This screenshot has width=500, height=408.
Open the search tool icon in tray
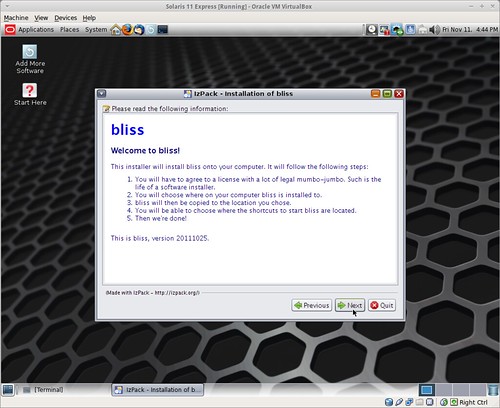pos(372,30)
